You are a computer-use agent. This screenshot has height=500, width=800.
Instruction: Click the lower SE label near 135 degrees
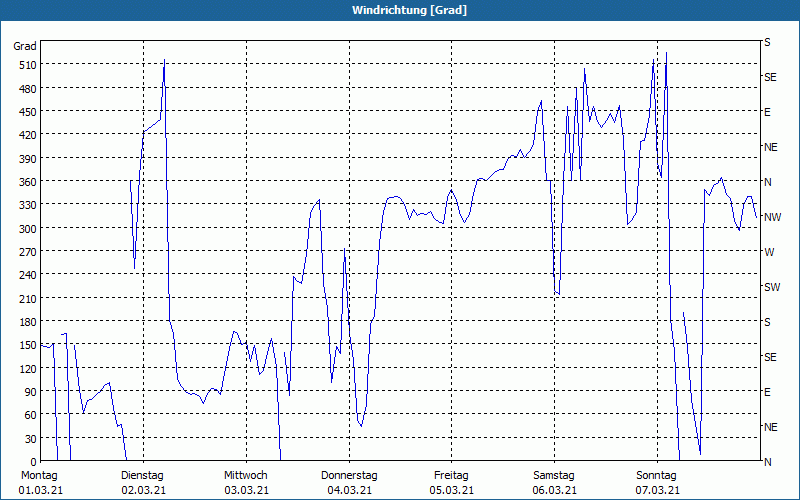[770, 357]
